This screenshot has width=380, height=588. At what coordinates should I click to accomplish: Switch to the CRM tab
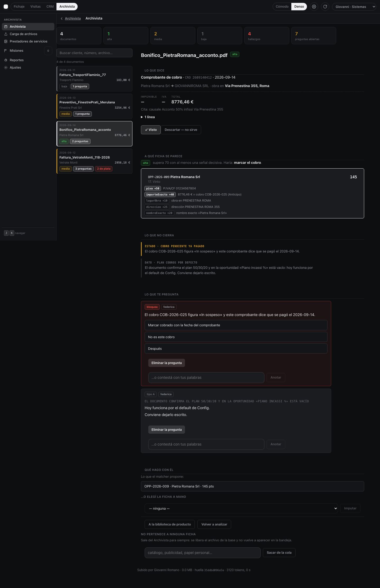50,7
